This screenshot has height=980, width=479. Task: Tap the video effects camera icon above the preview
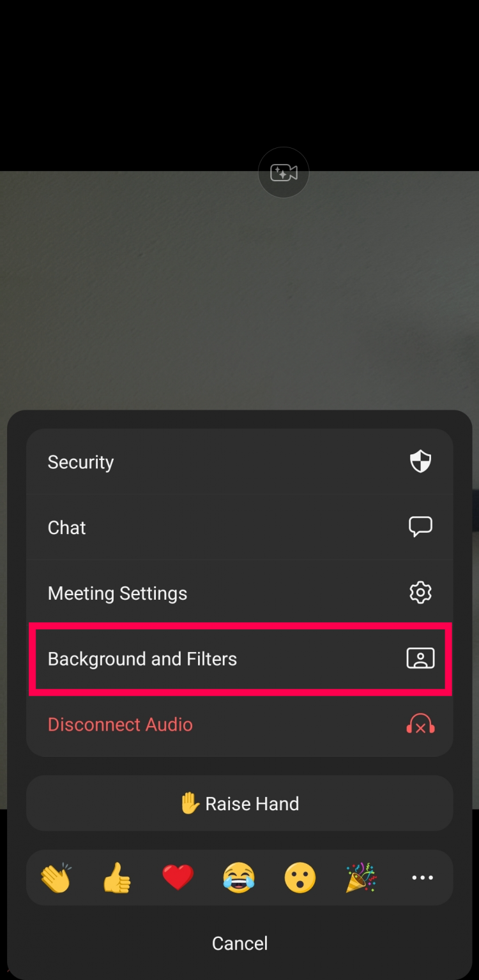tap(284, 172)
